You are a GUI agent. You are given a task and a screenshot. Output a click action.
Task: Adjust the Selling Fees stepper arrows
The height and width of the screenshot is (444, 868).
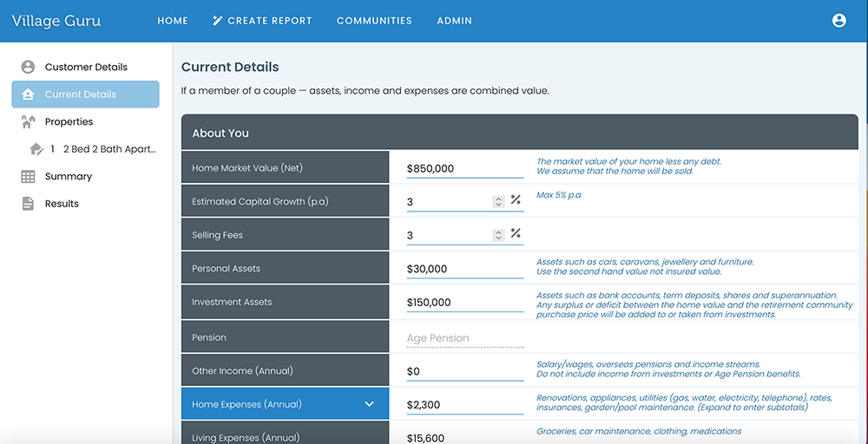click(x=498, y=235)
